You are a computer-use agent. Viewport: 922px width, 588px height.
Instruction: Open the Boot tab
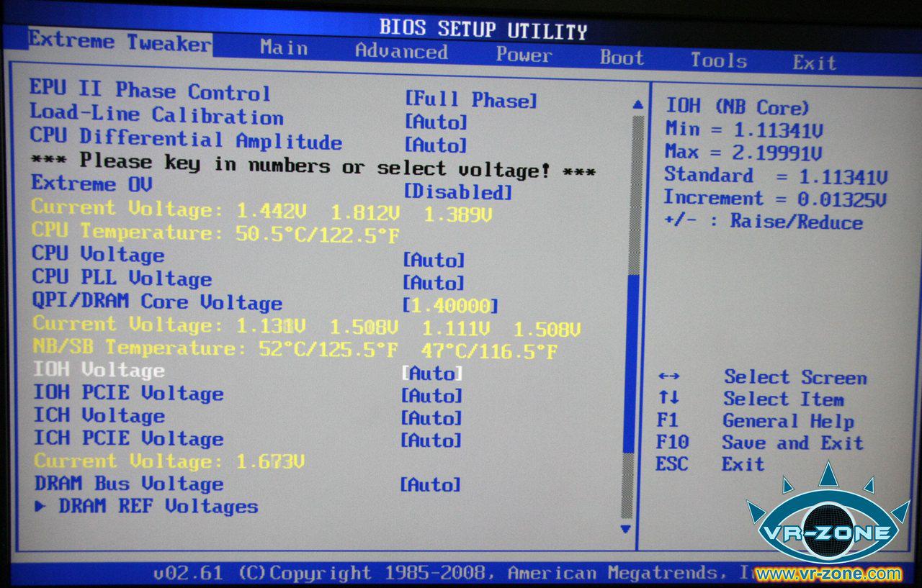[622, 58]
